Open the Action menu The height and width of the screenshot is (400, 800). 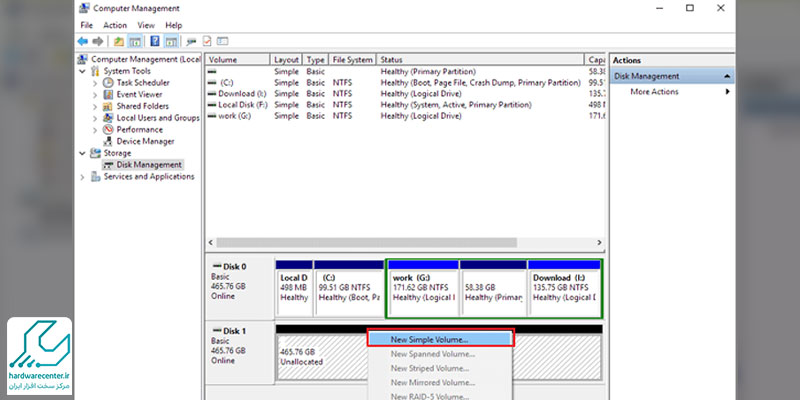pos(115,25)
